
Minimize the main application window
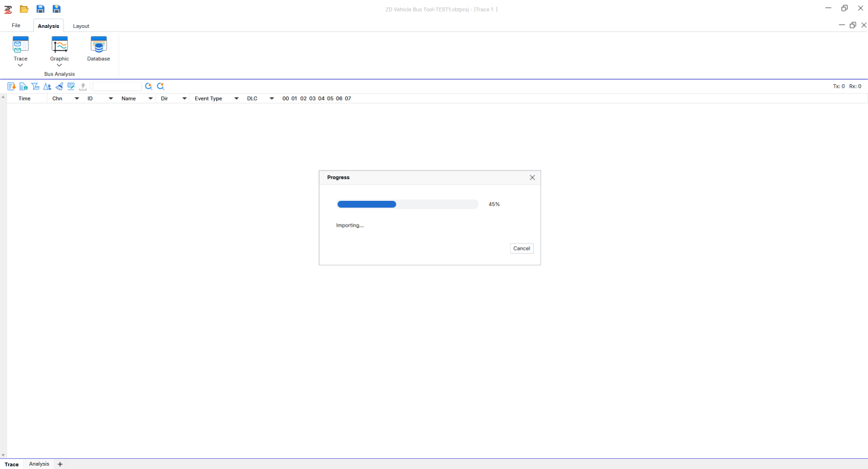tap(829, 8)
